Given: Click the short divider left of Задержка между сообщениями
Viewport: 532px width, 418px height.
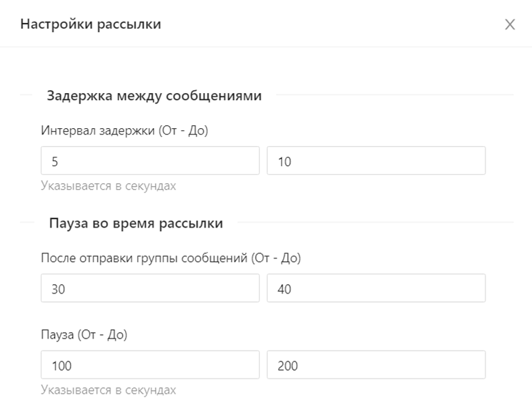Looking at the screenshot, I should point(28,94).
